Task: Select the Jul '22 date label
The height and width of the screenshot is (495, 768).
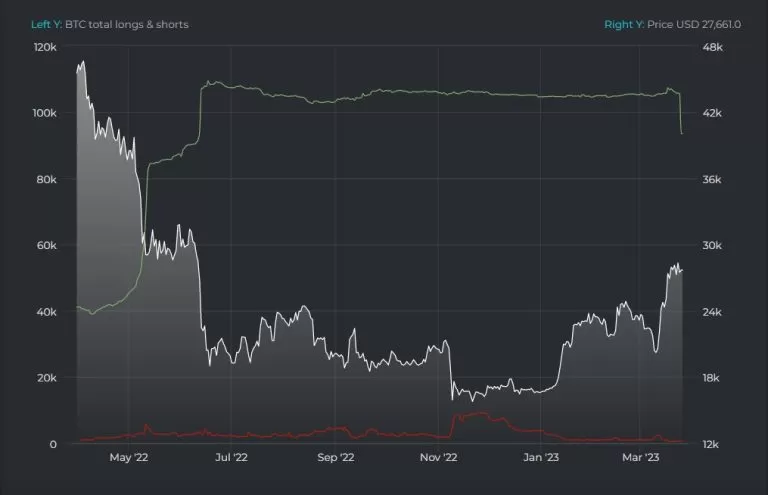Action: click(x=231, y=458)
